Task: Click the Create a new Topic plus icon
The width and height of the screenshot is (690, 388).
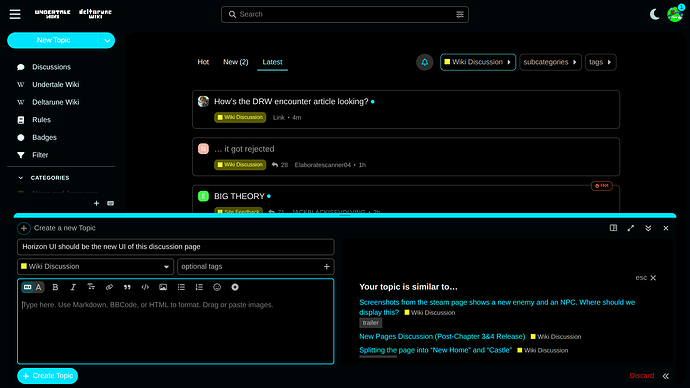Action: coord(24,228)
